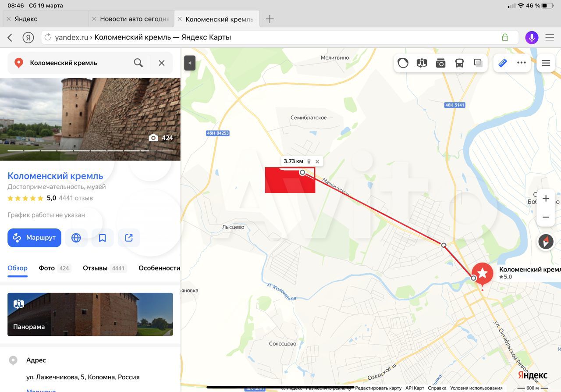
Task: View site security lock info
Action: 505,37
